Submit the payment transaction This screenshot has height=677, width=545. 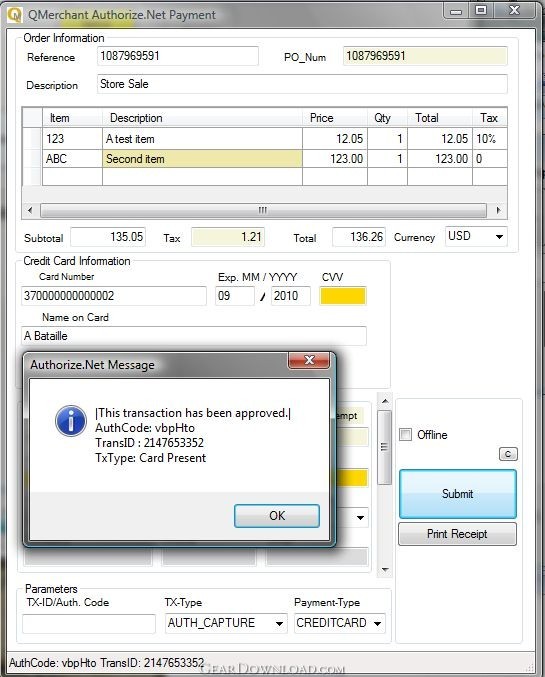click(x=458, y=494)
